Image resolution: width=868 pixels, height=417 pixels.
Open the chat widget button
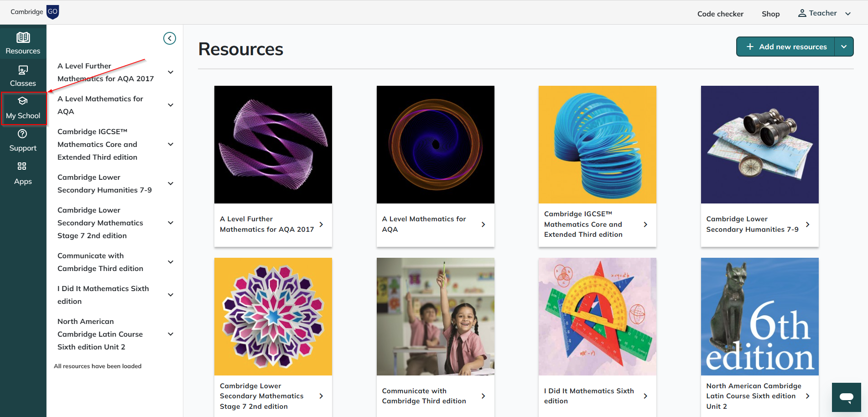click(x=847, y=397)
